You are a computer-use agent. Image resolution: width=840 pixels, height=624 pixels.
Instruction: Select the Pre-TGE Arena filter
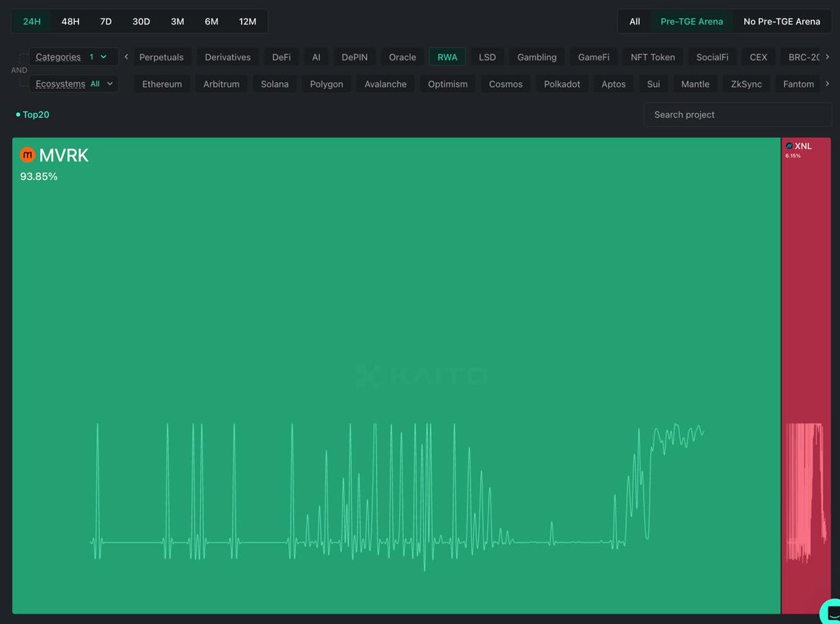(692, 22)
